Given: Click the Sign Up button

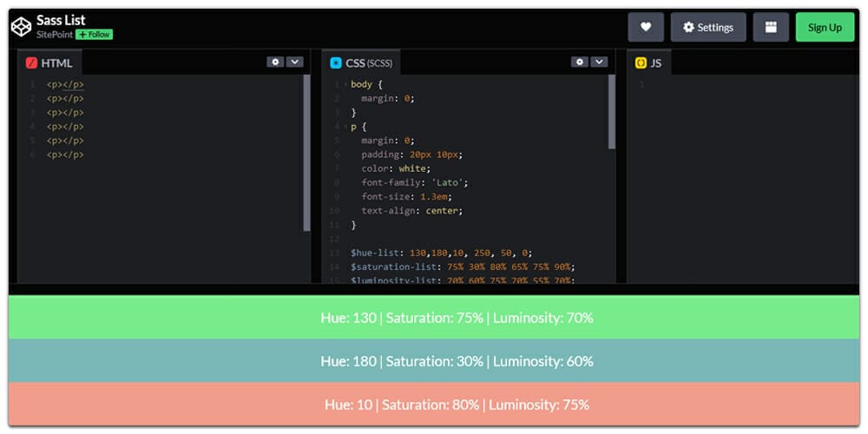Looking at the screenshot, I should click(825, 27).
